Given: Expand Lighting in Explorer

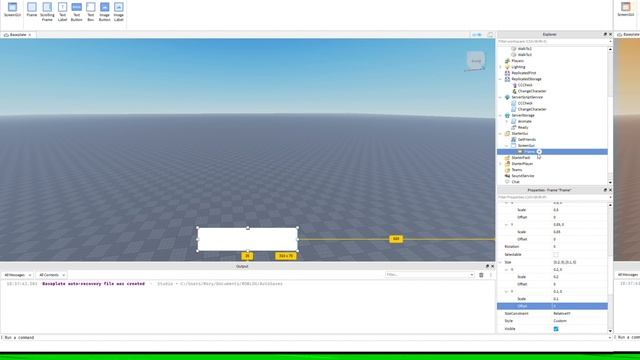Looking at the screenshot, I should coord(500,67).
